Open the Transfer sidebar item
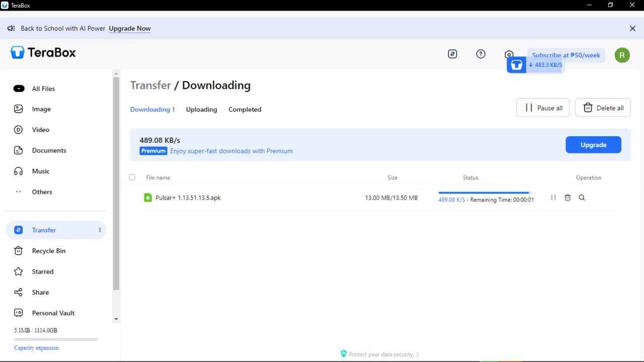Screen dimensions: 644x362 click(56, 230)
